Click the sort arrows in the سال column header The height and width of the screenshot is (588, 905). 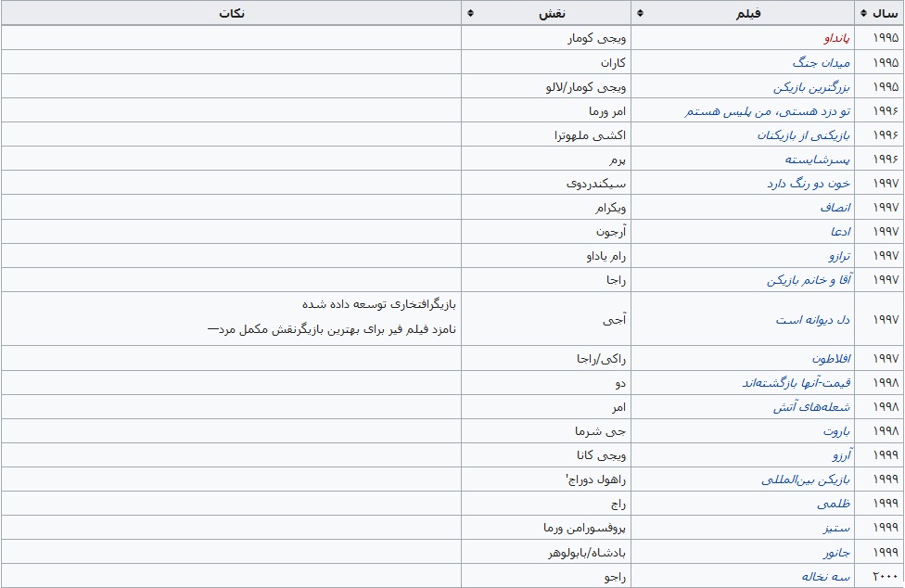tap(864, 13)
